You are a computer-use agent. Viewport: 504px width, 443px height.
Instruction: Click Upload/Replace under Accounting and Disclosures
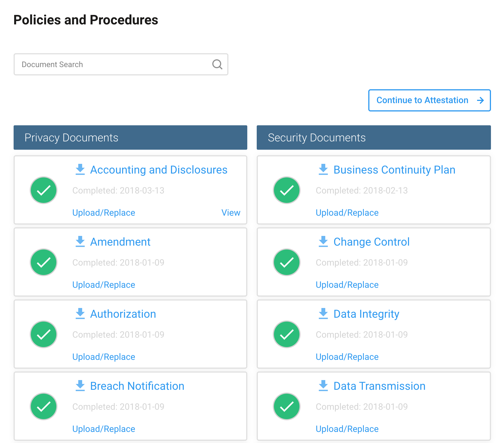[104, 213]
